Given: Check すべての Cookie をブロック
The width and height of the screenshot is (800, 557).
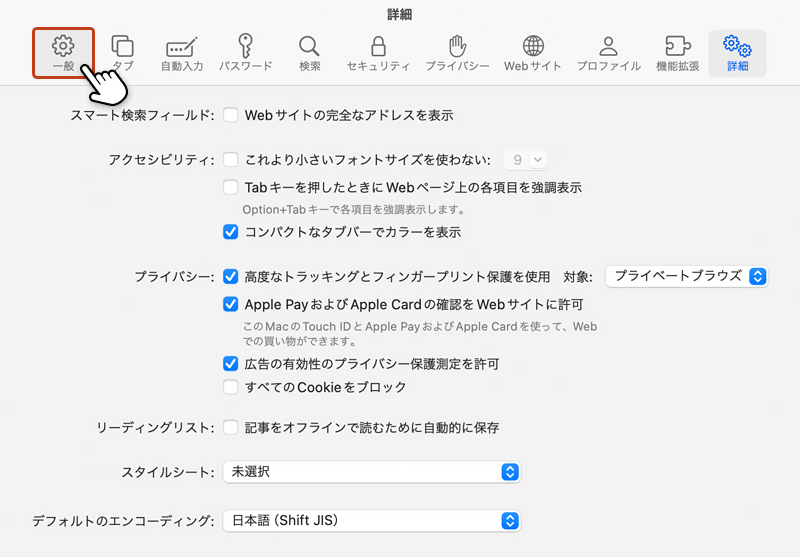Looking at the screenshot, I should 231,387.
